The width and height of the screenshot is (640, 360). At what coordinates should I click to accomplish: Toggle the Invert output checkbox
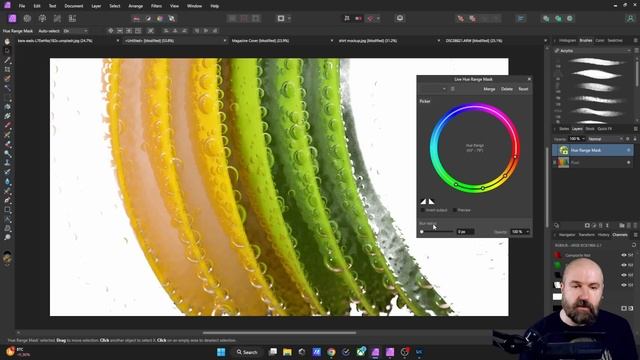click(x=423, y=210)
